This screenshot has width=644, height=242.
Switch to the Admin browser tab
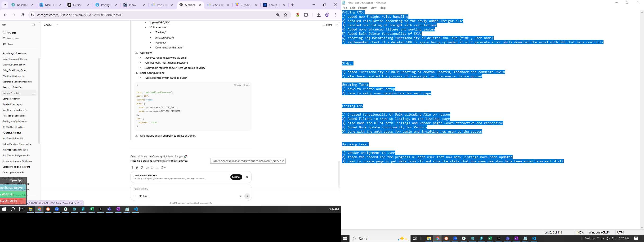coord(274,5)
